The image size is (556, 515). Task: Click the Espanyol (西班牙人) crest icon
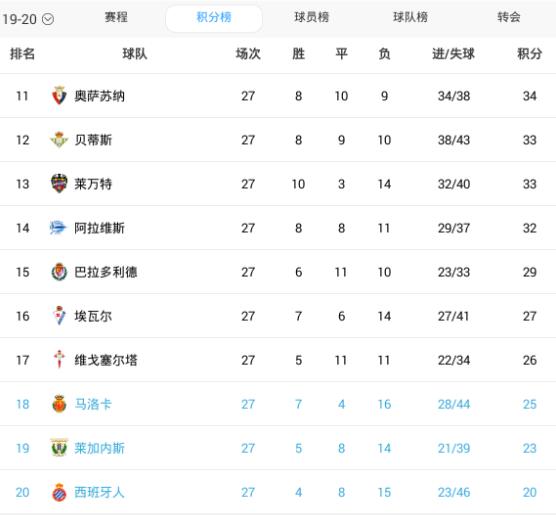point(59,492)
